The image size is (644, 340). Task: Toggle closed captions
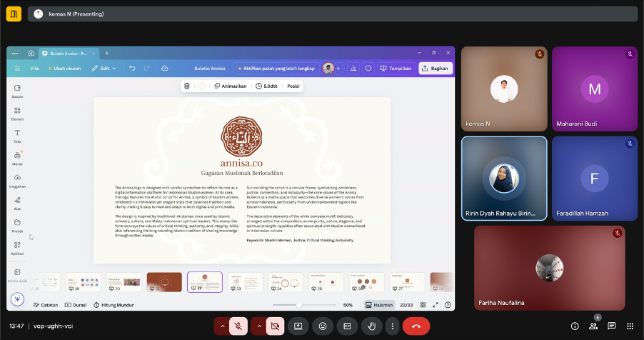click(x=347, y=326)
